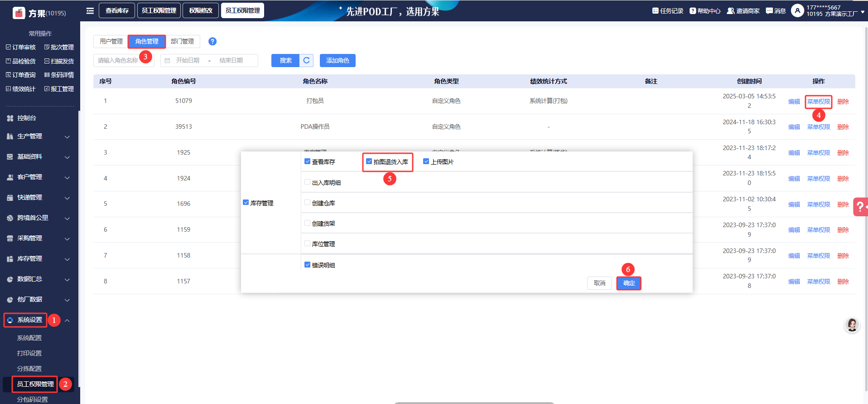Image resolution: width=868 pixels, height=404 pixels.
Task: Click the hamburger menu collapse icon
Action: (x=90, y=10)
